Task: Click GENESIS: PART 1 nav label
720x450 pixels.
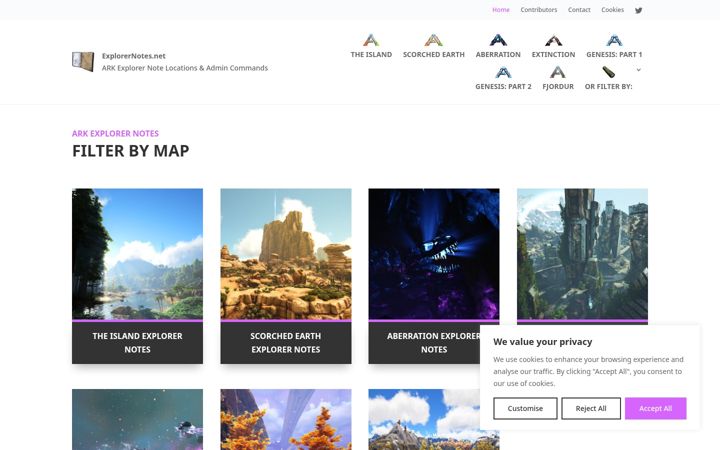Action: pos(614,55)
